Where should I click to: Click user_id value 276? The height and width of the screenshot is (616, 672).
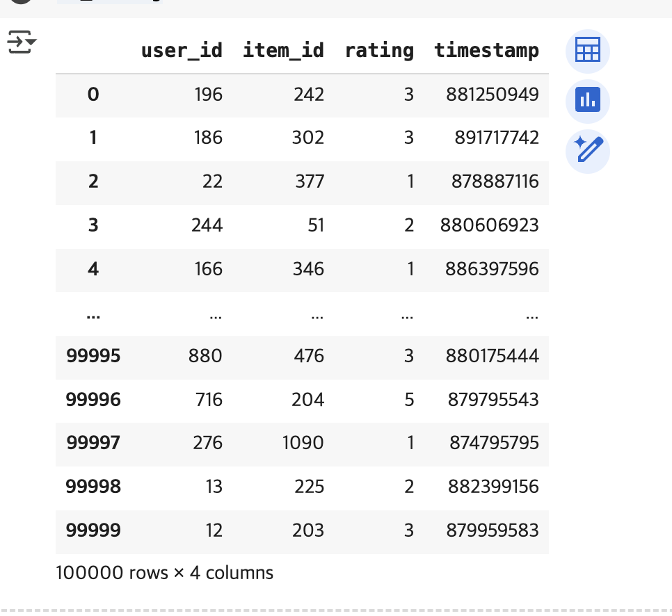pos(207,443)
